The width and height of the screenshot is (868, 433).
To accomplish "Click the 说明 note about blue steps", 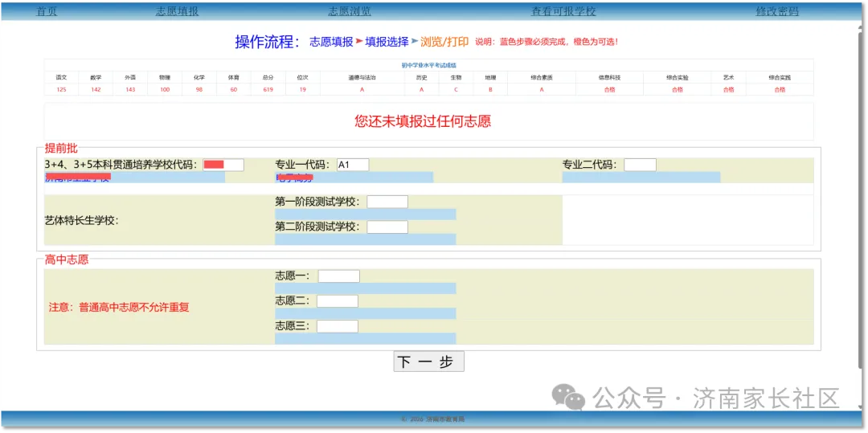I will point(547,42).
